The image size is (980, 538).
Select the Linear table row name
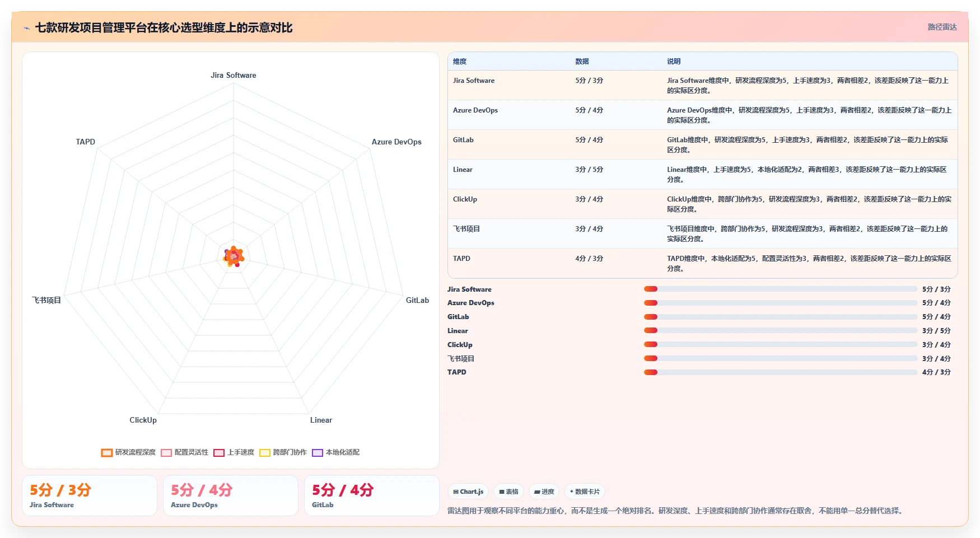pyautogui.click(x=463, y=170)
